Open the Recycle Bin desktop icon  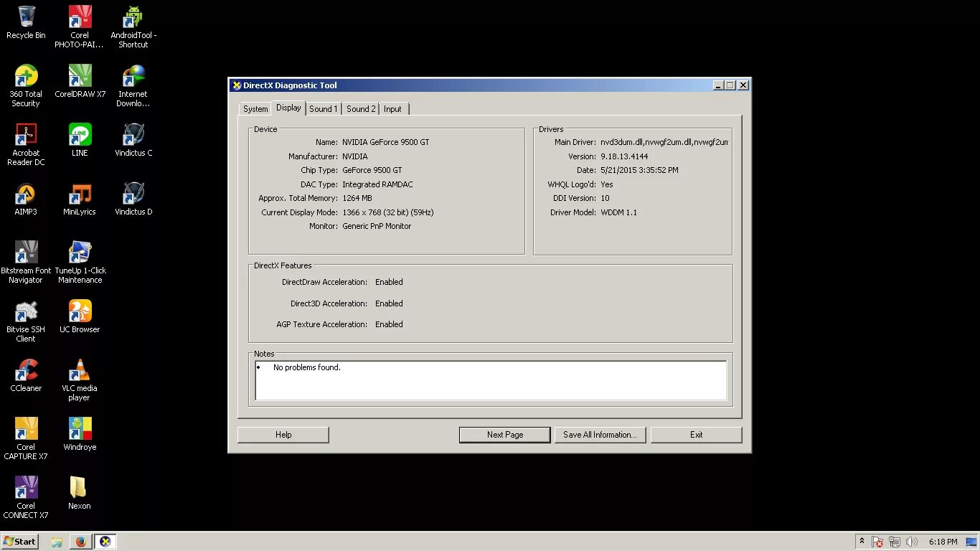(26, 22)
